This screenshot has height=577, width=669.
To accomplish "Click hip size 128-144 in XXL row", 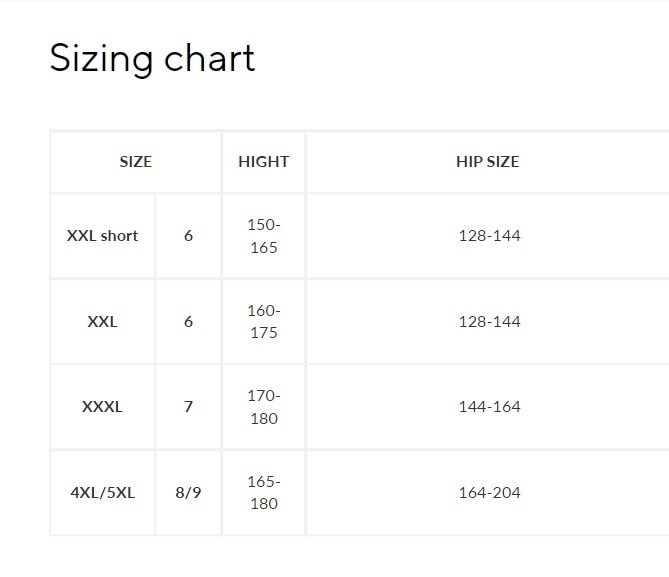I will click(x=489, y=322).
